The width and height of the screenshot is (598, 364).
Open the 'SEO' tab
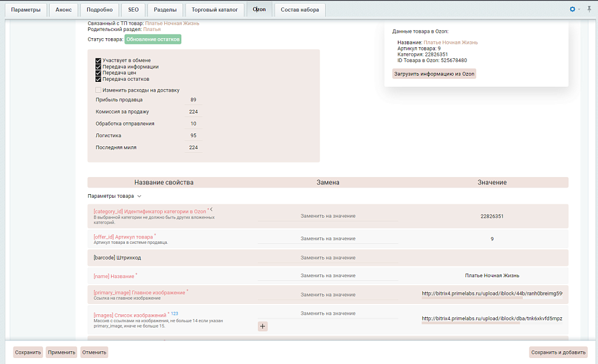133,10
